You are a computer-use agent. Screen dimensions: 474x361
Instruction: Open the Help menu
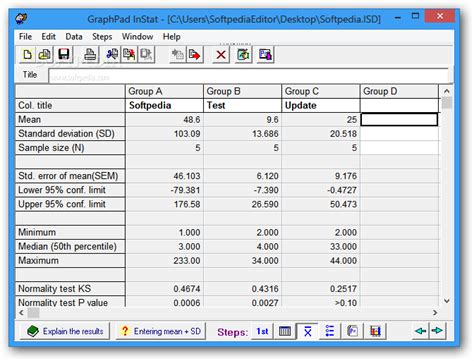[x=171, y=36]
